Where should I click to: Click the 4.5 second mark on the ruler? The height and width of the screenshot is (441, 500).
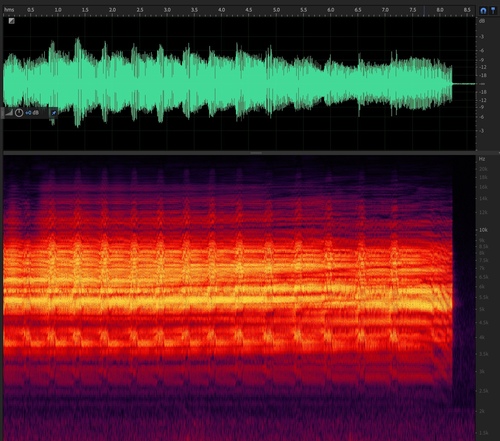click(249, 10)
